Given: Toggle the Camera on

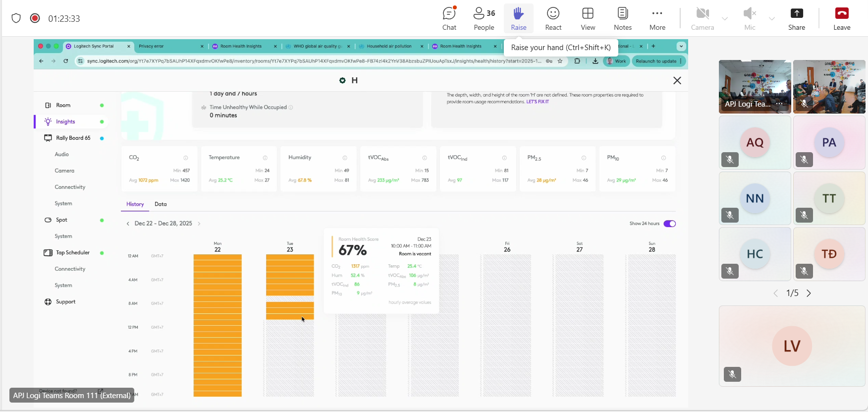Looking at the screenshot, I should click(702, 18).
